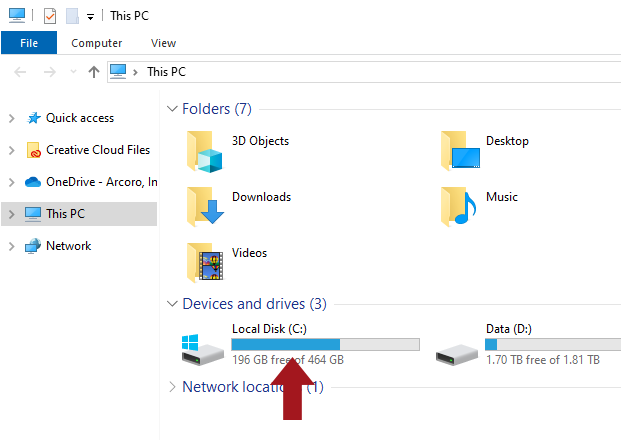Expand the Network tree node

click(x=11, y=246)
